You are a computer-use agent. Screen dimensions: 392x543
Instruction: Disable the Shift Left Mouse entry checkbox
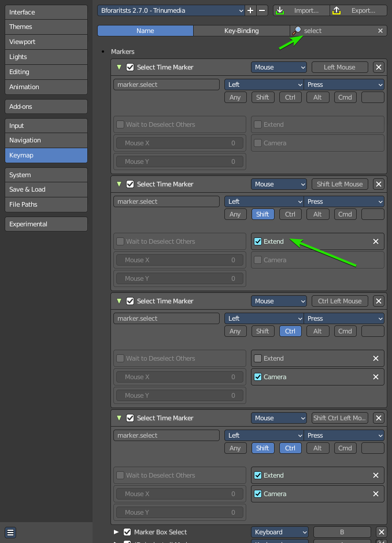pyautogui.click(x=130, y=184)
